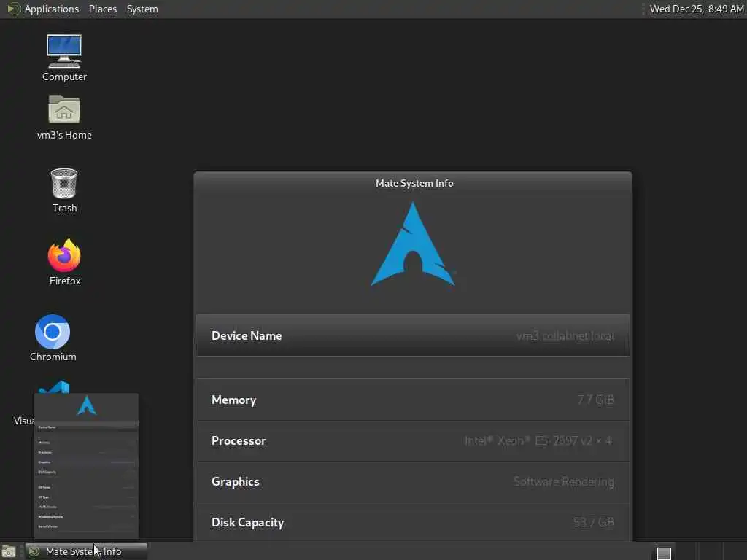This screenshot has width=747, height=560.
Task: Click the Mate System Info taskbar button
Action: click(86, 551)
